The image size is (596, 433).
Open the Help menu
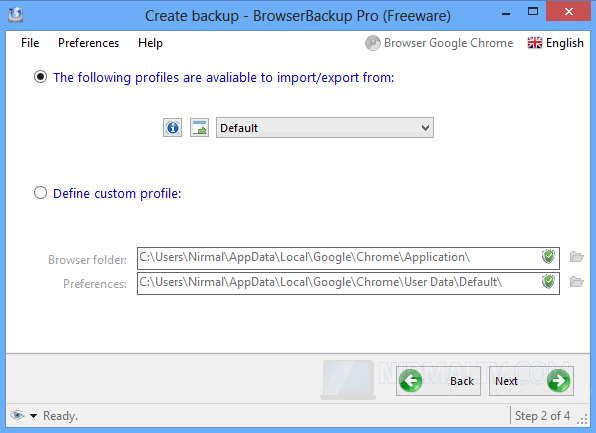tap(150, 43)
